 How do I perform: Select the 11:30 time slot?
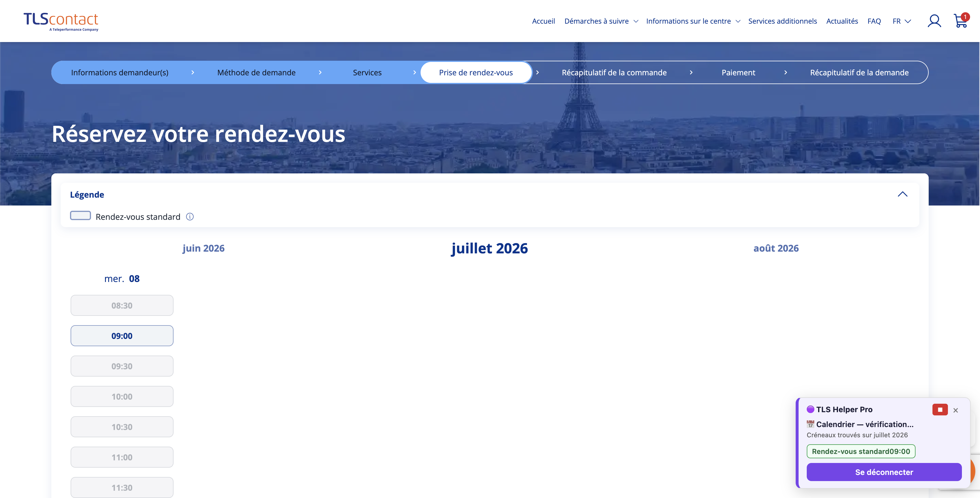click(122, 488)
